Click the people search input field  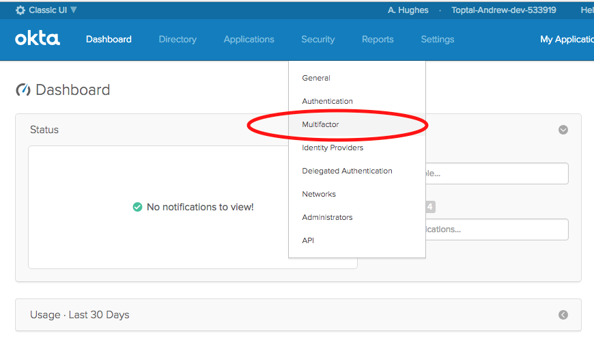(497, 173)
